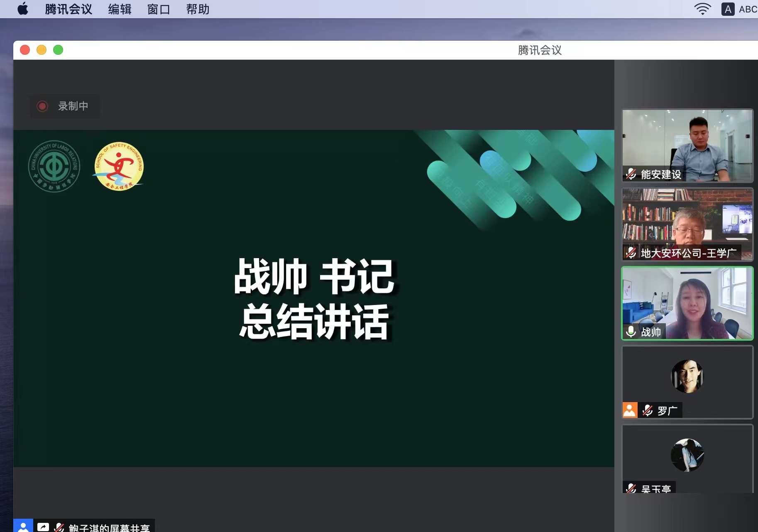Click the blue user icon beside 鲍子淇的屏幕共享
The width and height of the screenshot is (758, 532).
click(23, 526)
